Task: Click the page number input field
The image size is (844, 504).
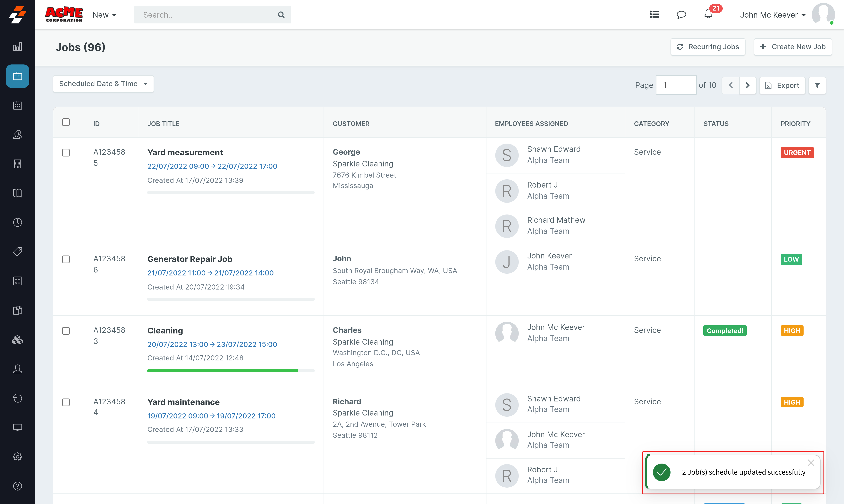Action: pos(676,85)
